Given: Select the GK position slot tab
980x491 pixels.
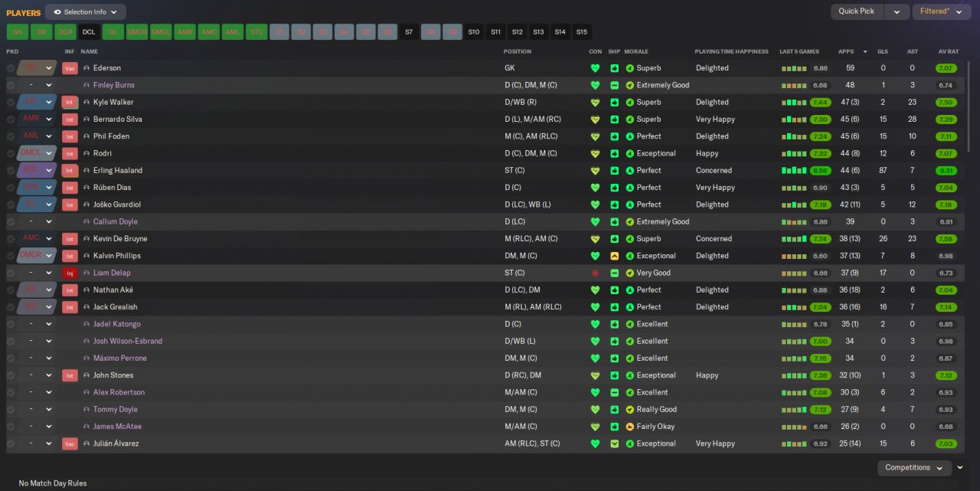Looking at the screenshot, I should tap(17, 32).
